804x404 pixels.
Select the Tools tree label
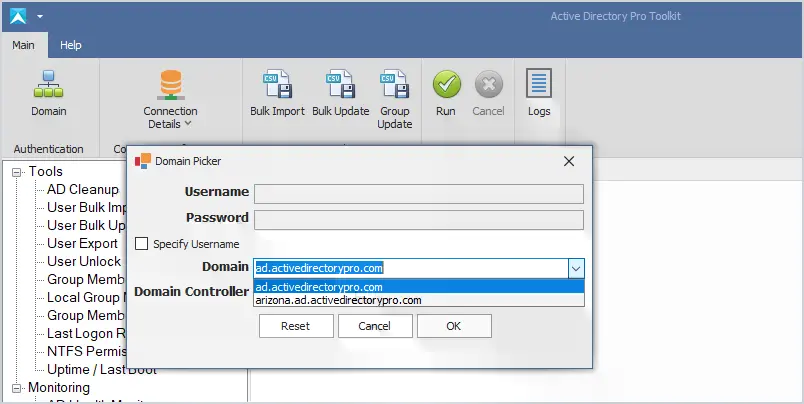pyautogui.click(x=46, y=172)
